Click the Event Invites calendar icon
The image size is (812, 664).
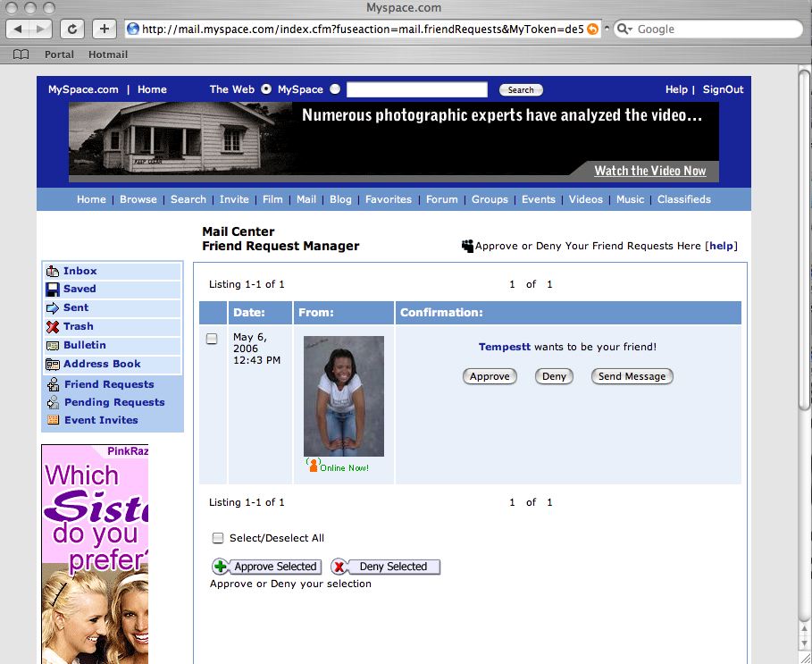coord(53,420)
